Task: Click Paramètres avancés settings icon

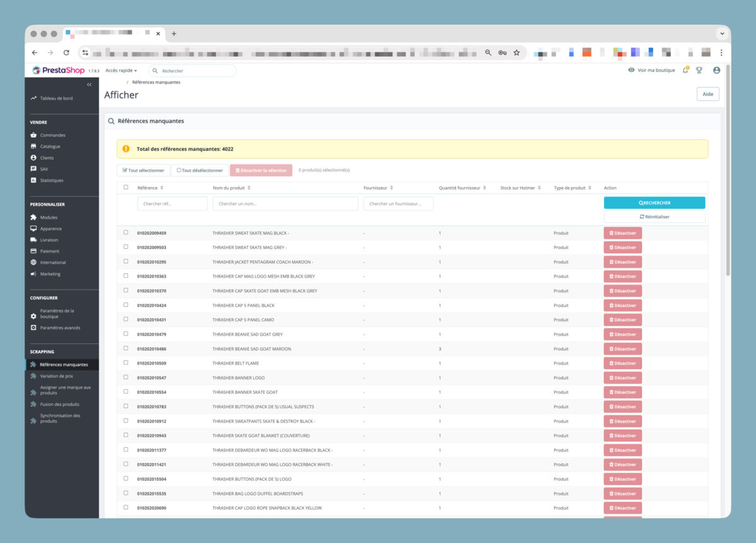Action: click(33, 328)
